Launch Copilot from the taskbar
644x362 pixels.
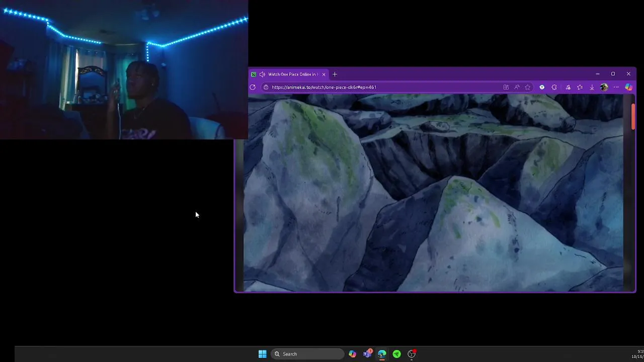(352, 354)
